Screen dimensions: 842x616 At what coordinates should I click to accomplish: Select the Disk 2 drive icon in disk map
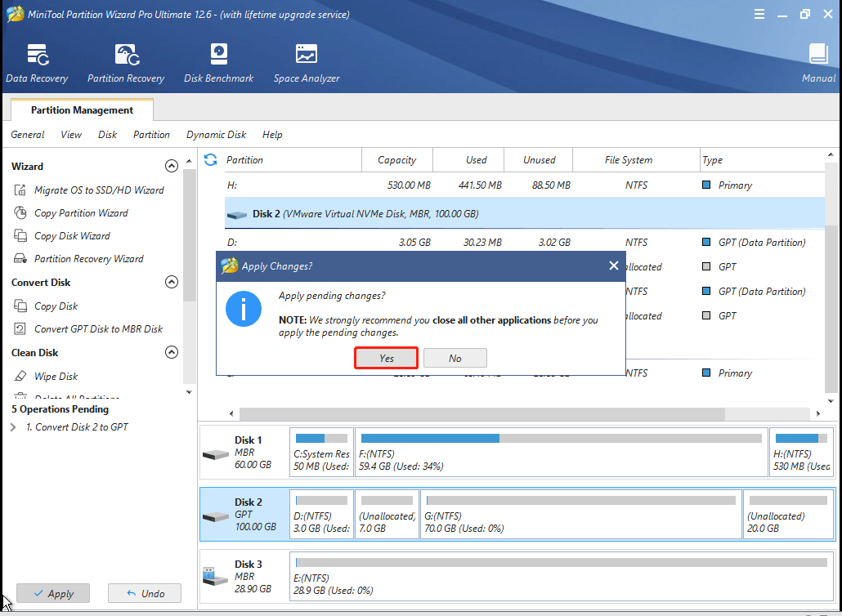point(216,516)
